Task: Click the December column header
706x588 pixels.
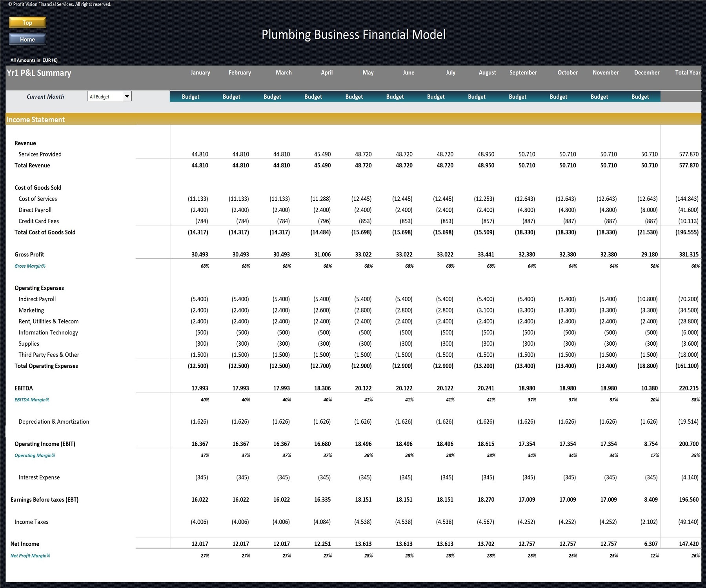Action: [x=647, y=73]
